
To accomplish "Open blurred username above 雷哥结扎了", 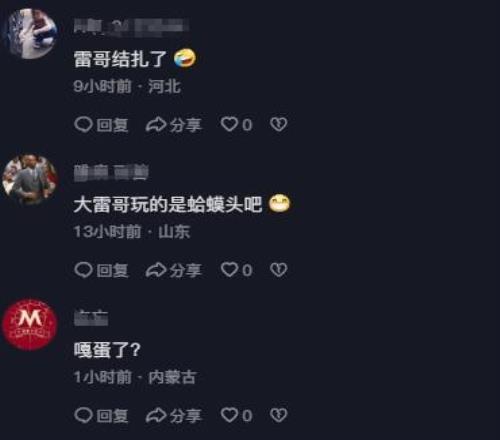I will [x=131, y=27].
